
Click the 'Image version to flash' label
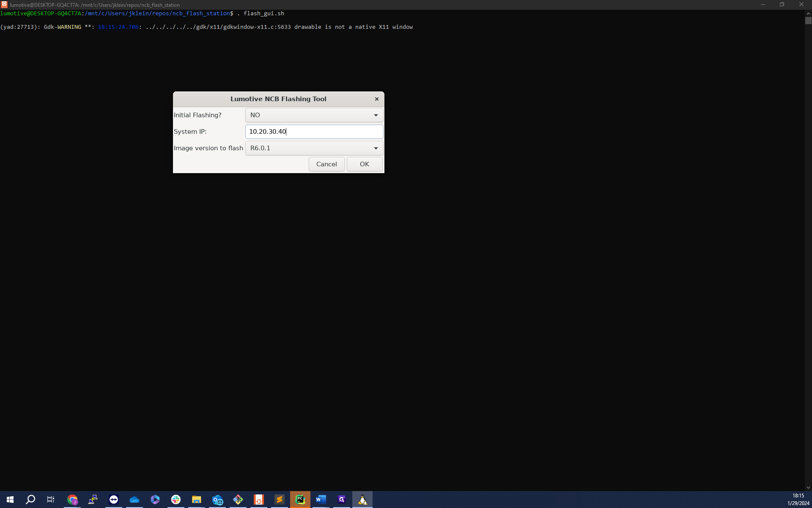click(x=208, y=148)
